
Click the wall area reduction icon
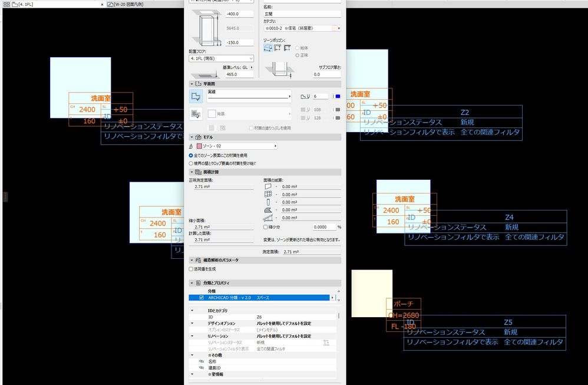pyautogui.click(x=268, y=186)
